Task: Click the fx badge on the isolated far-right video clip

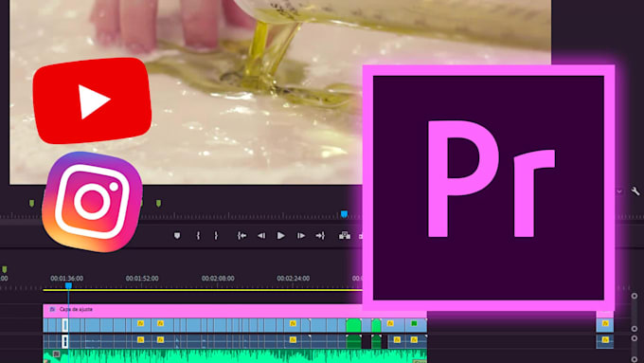Action: point(605,323)
